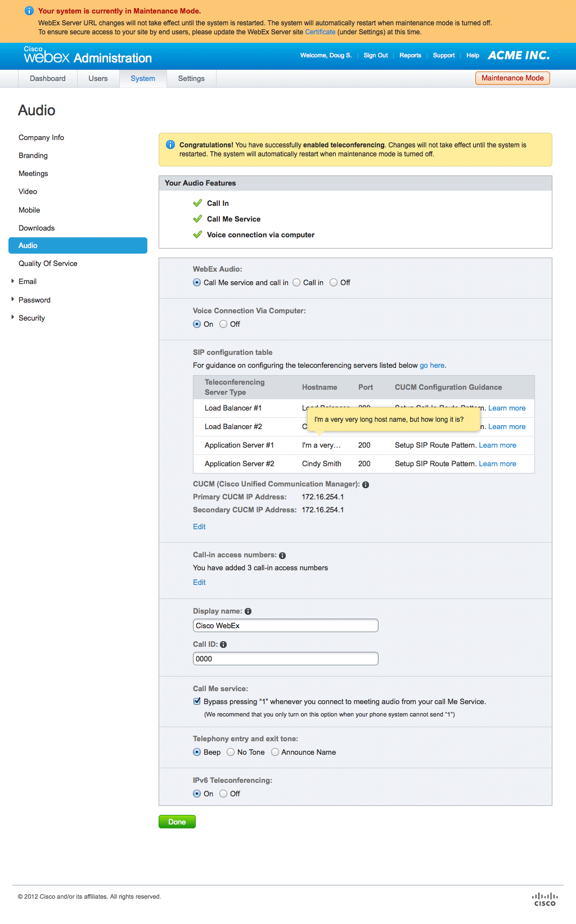This screenshot has width=576, height=924.
Task: Click the Maintenance Mode button
Action: (x=512, y=78)
